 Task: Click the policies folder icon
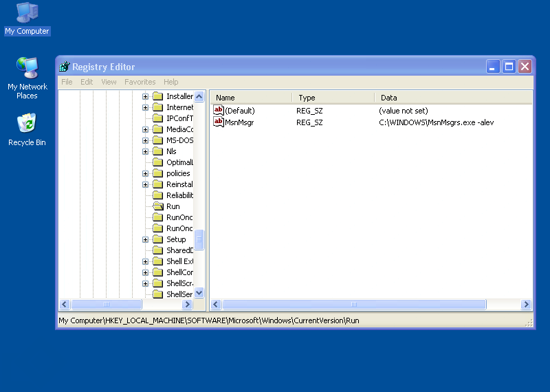point(158,173)
